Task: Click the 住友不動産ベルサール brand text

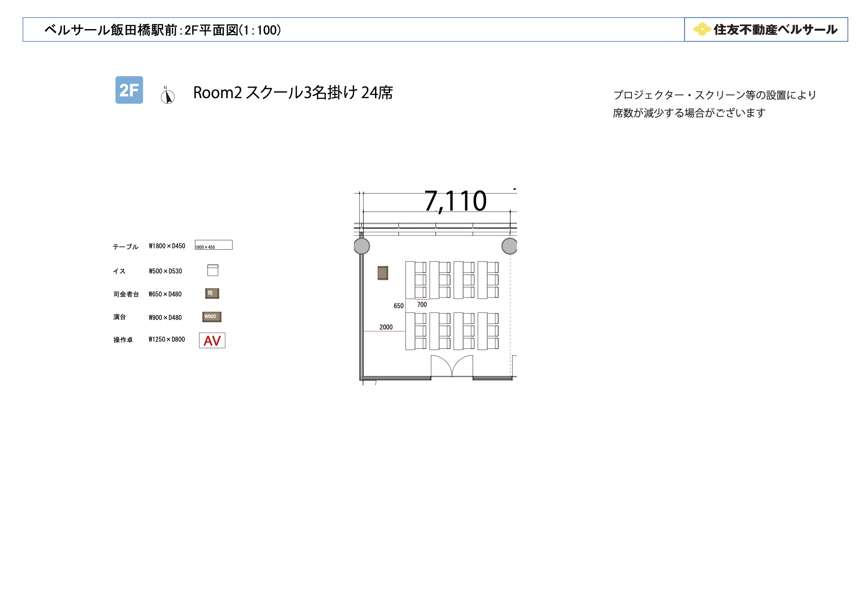Action: coord(775,30)
